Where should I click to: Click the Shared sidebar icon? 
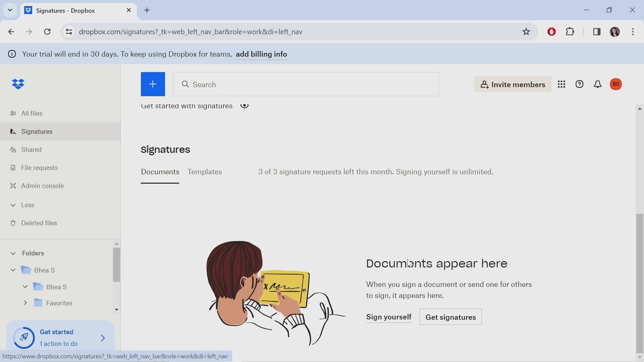(x=13, y=149)
